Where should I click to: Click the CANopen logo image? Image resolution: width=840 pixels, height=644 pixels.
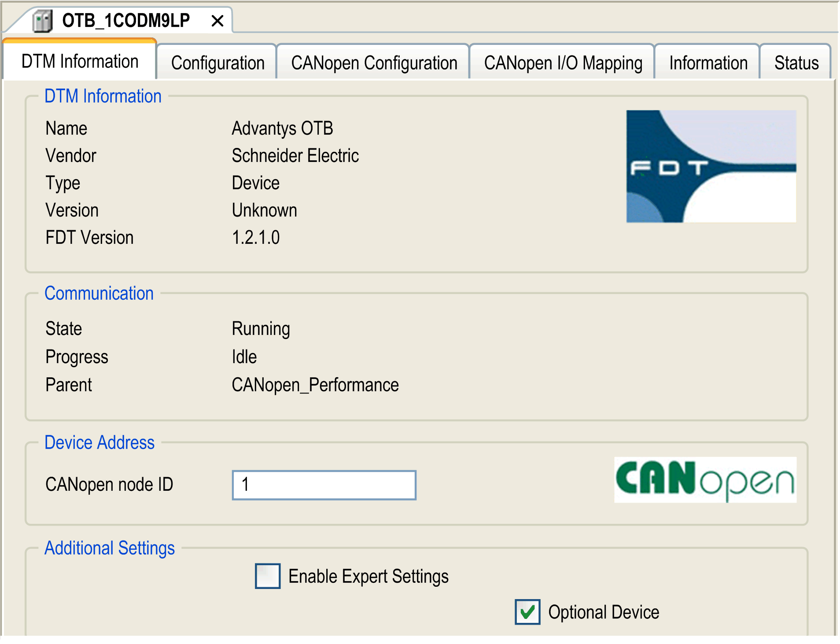705,480
